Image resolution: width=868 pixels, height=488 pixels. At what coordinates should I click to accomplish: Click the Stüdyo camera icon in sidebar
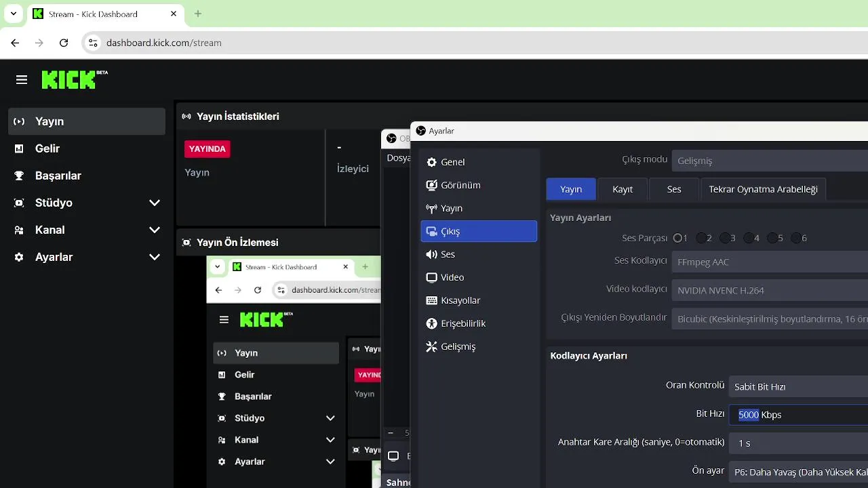pyautogui.click(x=19, y=203)
